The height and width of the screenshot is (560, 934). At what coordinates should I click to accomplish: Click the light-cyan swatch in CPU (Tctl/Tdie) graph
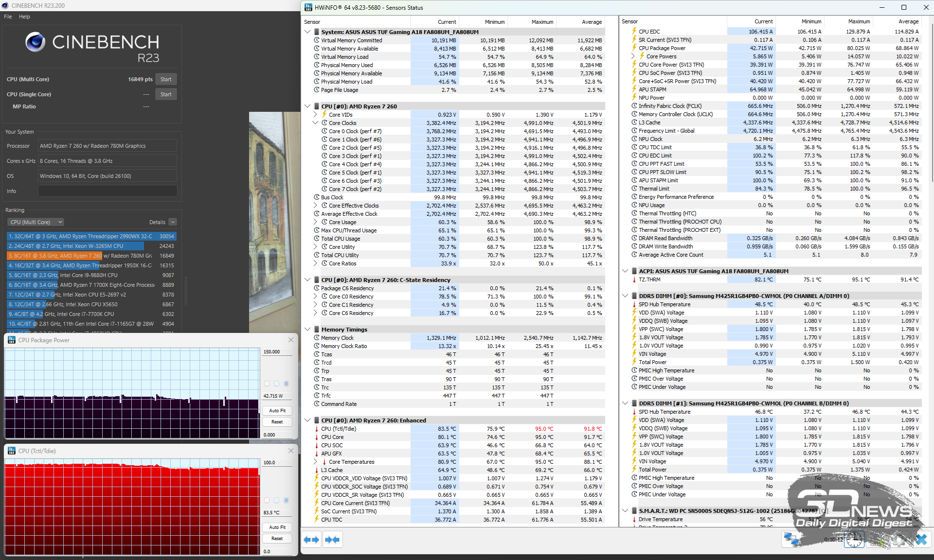[276, 500]
